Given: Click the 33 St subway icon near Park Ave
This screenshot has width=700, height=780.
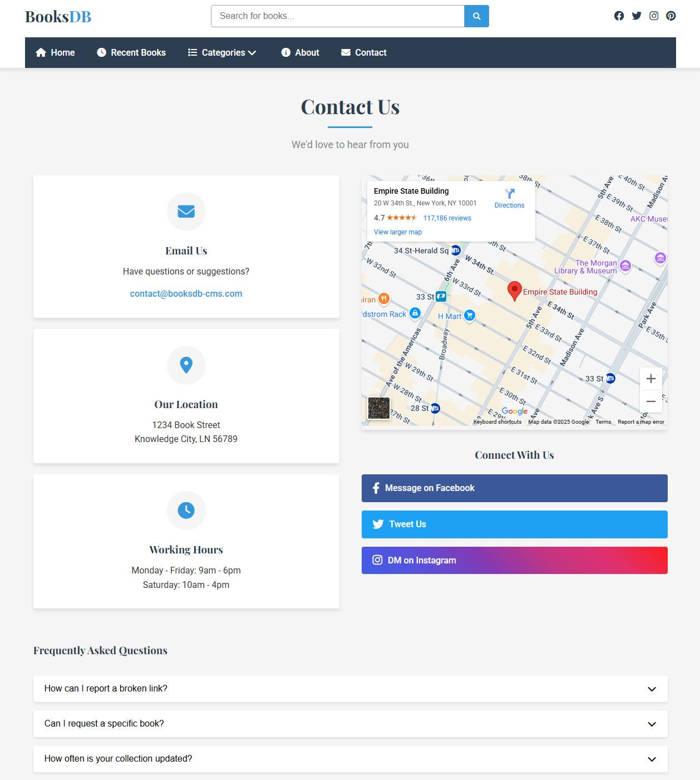Looking at the screenshot, I should [x=610, y=379].
